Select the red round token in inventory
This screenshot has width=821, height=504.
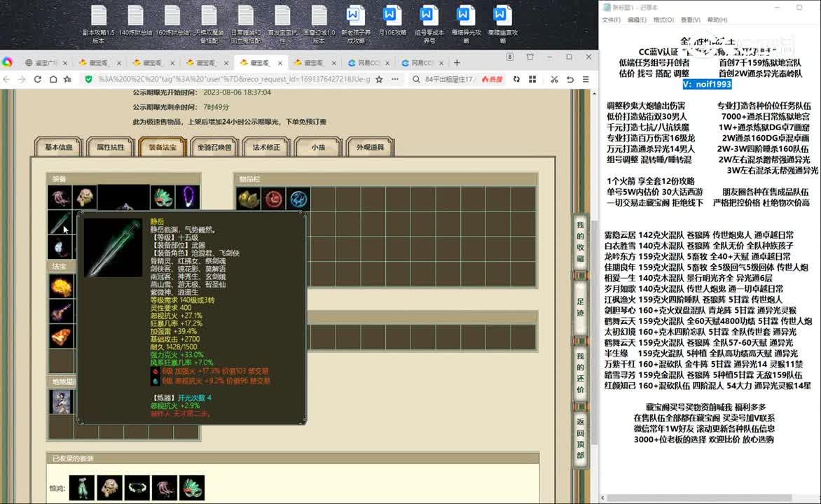(273, 199)
